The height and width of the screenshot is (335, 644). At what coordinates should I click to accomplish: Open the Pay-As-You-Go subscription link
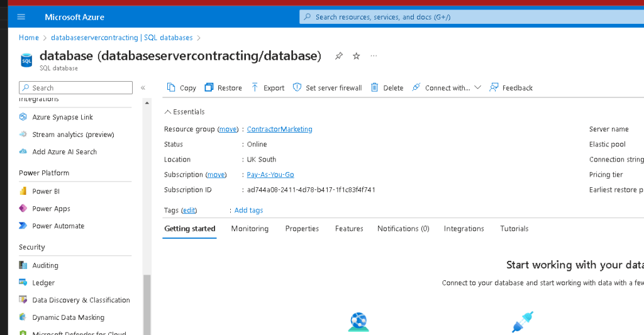pyautogui.click(x=270, y=175)
